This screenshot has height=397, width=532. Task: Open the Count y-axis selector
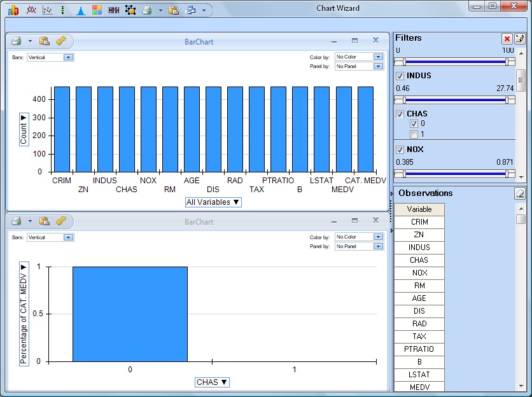pos(24,129)
